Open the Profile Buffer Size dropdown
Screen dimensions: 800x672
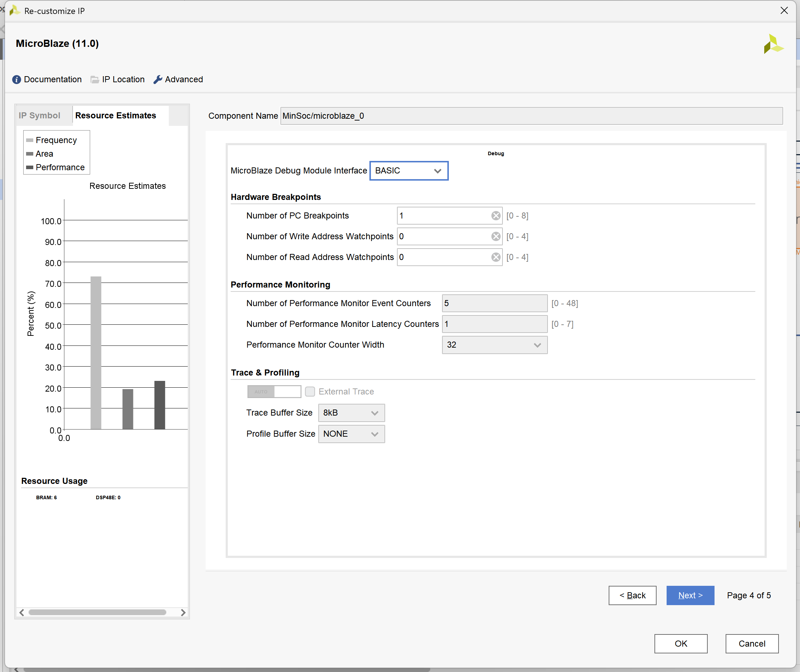351,434
